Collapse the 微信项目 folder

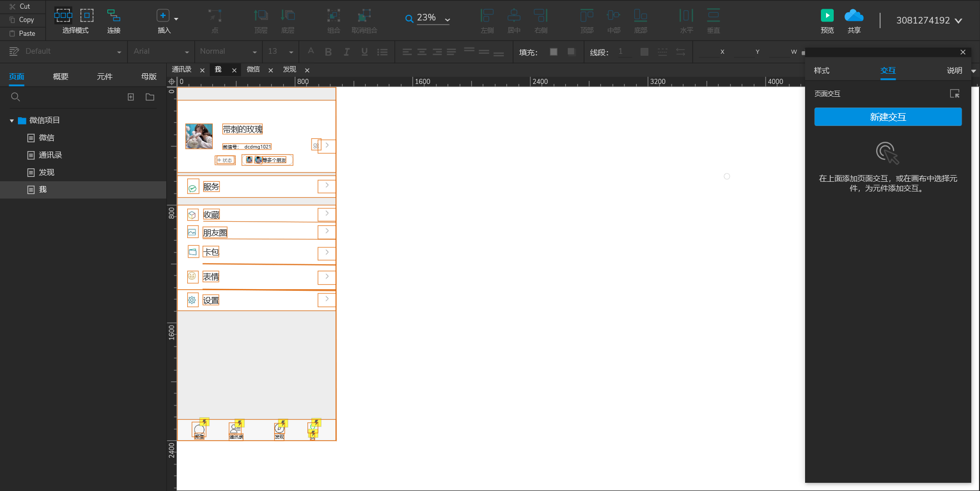[12, 121]
